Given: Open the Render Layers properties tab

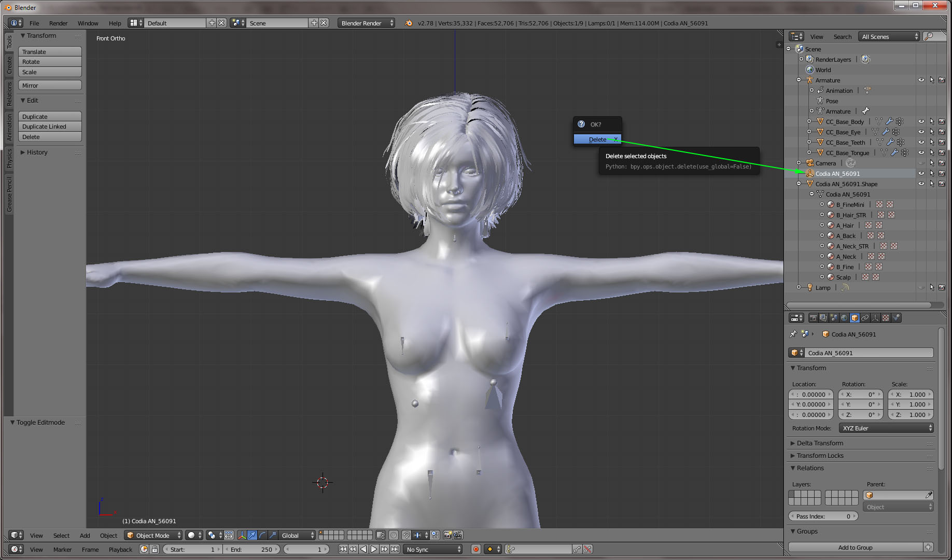Looking at the screenshot, I should [823, 318].
